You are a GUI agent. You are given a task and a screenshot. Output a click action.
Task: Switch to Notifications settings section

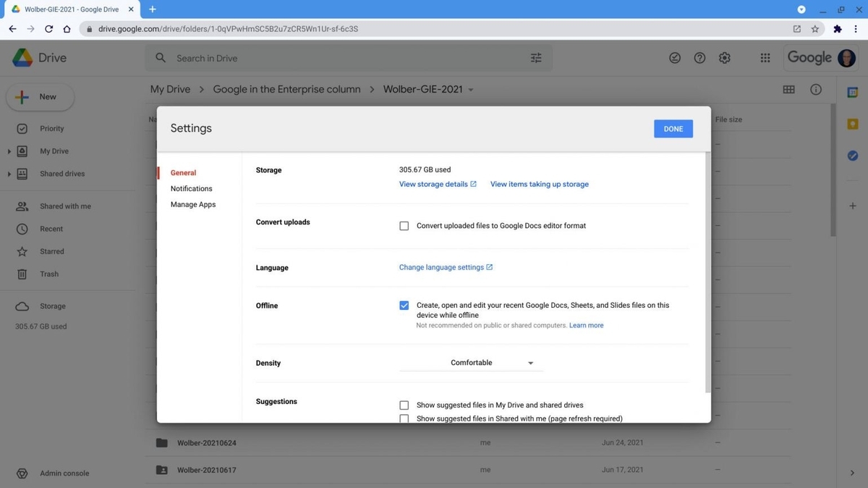191,188
